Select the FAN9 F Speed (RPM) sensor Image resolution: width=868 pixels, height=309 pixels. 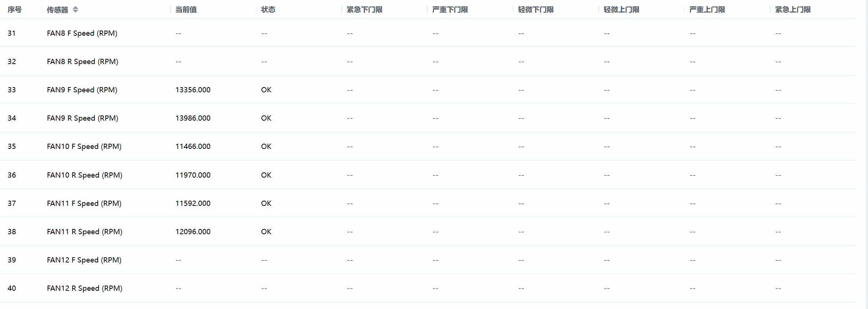(82, 90)
